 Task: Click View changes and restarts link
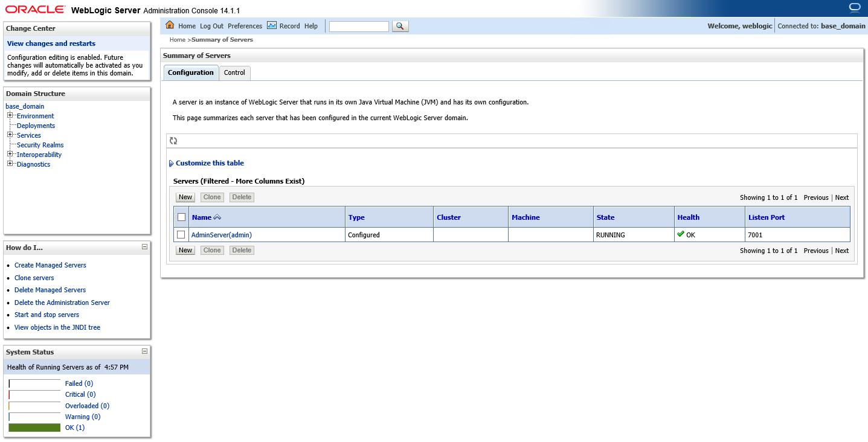point(51,43)
